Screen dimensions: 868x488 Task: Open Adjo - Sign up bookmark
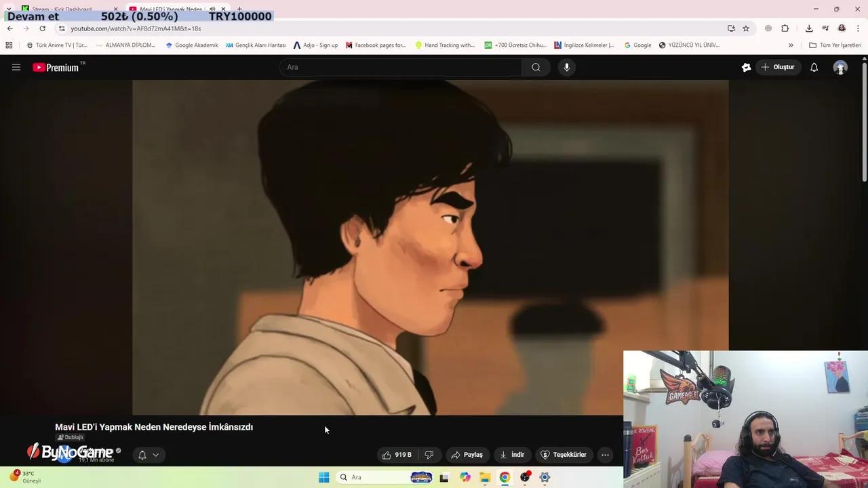tap(315, 45)
